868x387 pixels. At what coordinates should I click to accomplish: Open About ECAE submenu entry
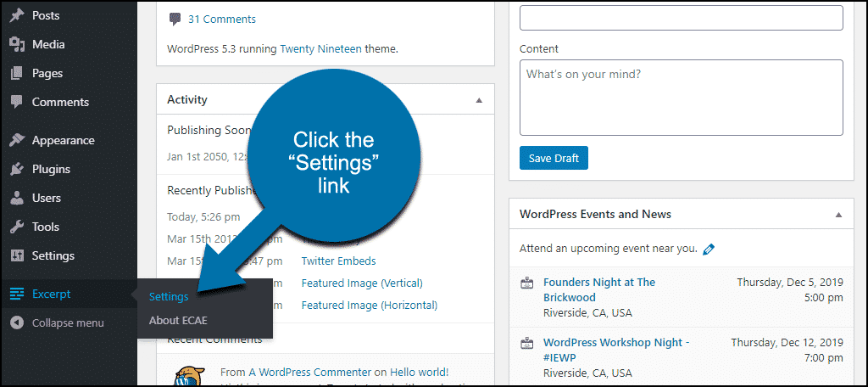(178, 321)
